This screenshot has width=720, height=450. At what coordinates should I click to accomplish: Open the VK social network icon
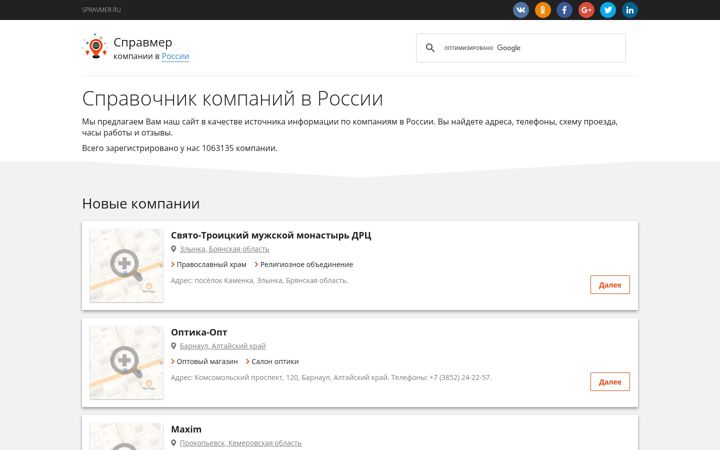(x=521, y=10)
